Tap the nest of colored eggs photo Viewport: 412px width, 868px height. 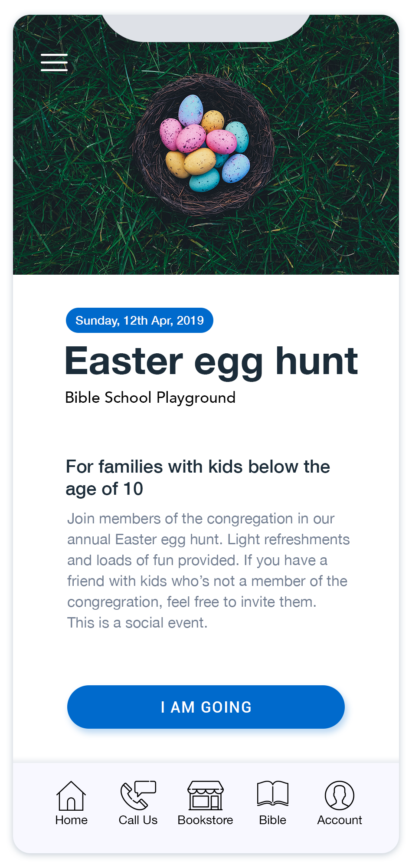coord(206,143)
